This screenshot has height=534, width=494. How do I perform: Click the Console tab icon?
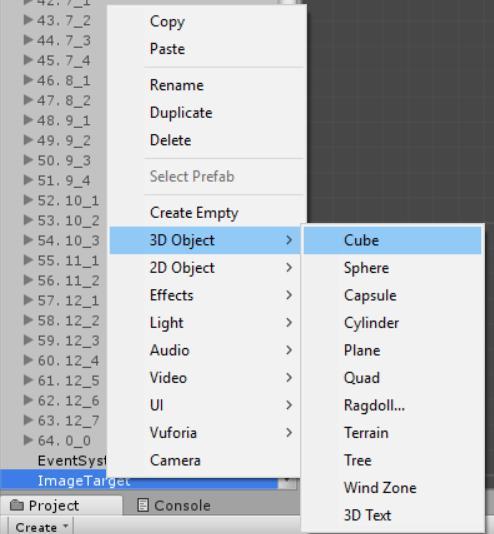click(143, 505)
